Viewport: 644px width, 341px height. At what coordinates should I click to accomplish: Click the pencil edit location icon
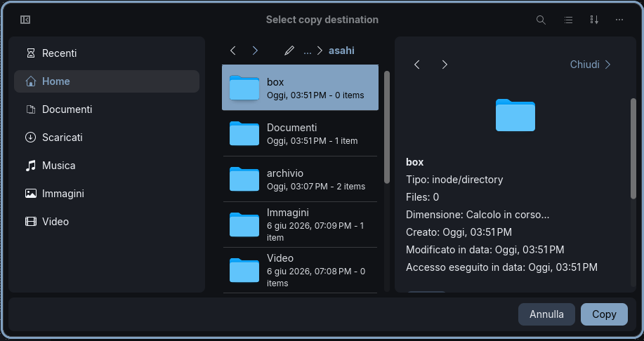point(289,51)
